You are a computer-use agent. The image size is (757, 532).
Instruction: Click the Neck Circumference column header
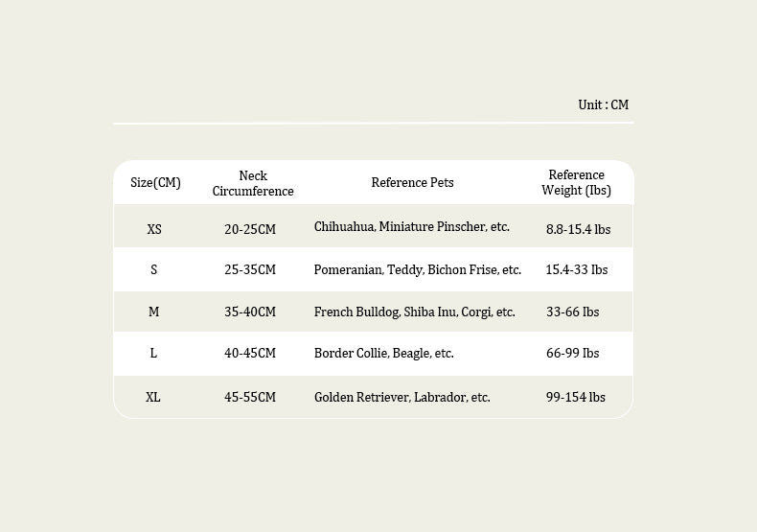(253, 183)
